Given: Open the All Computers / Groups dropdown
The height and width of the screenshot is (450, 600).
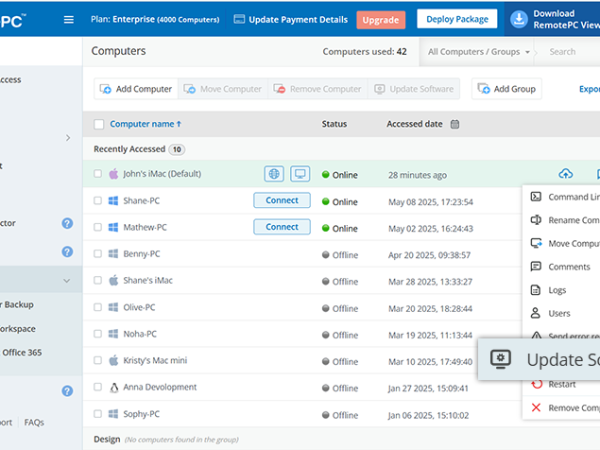Looking at the screenshot, I should coord(478,52).
